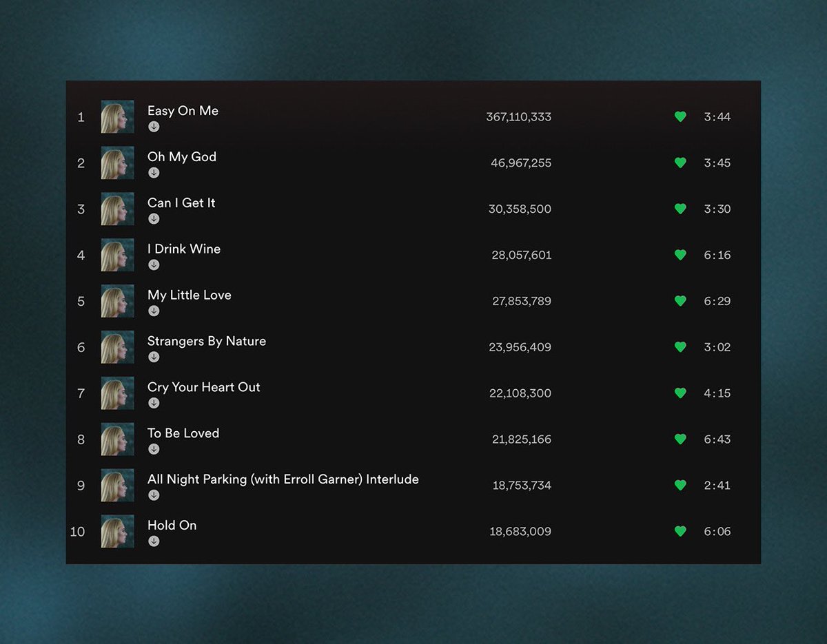Click the duration 6:43
Viewport: 827px width, 644px height.
pos(717,439)
